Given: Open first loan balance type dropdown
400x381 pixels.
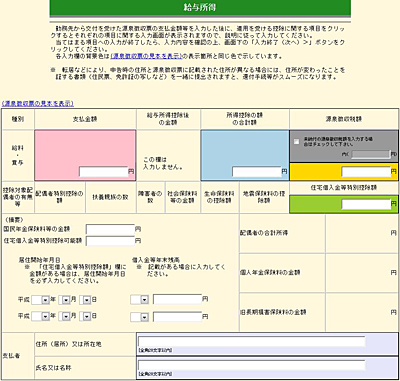Looking at the screenshot, I should pos(139,300).
